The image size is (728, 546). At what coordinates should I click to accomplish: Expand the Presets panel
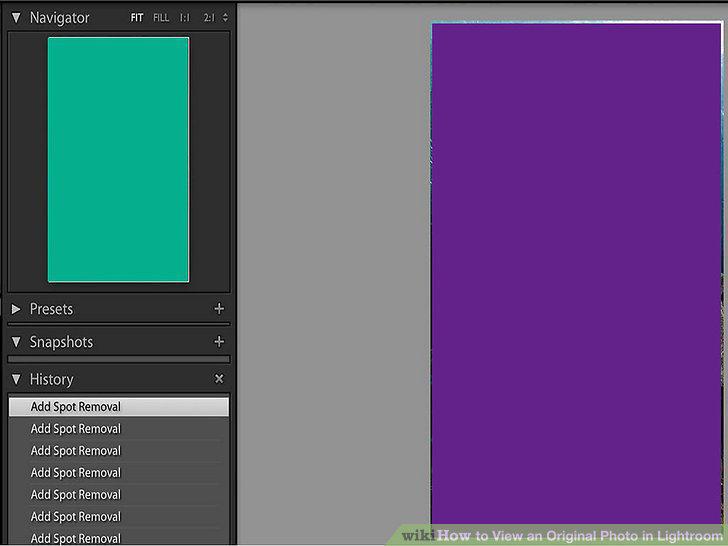click(16, 309)
